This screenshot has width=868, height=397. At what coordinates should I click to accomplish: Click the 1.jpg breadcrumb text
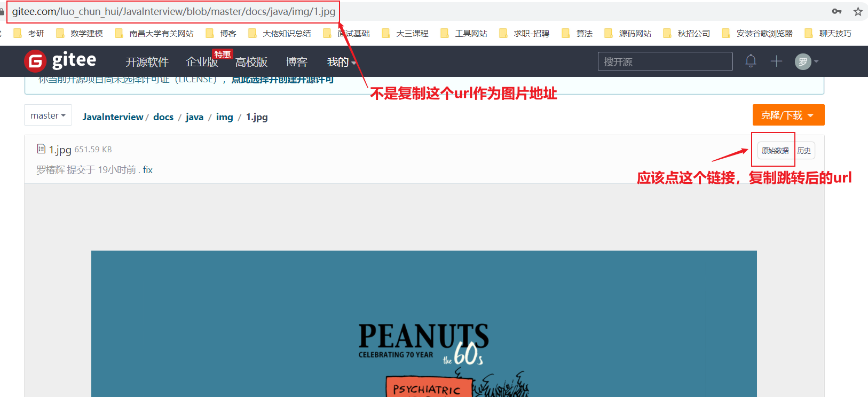tap(257, 117)
